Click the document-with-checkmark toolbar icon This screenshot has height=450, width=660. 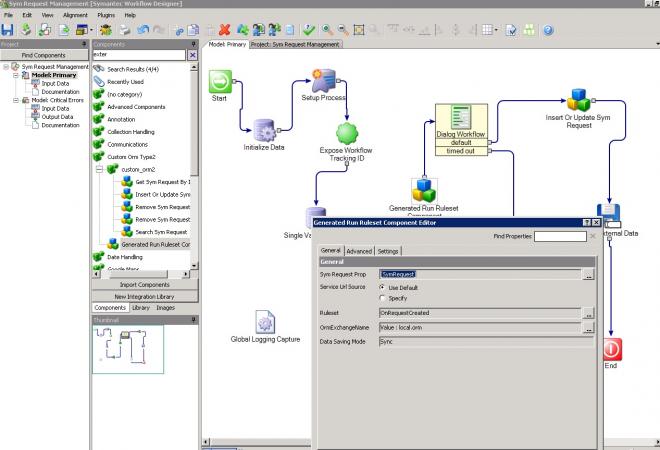coord(511,30)
